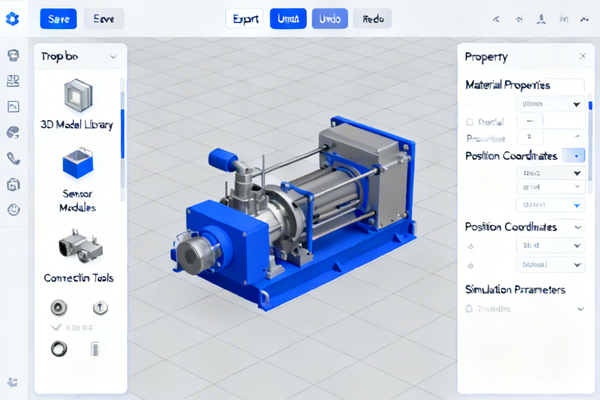
Task: Click the grey Eave button
Action: [x=104, y=19]
